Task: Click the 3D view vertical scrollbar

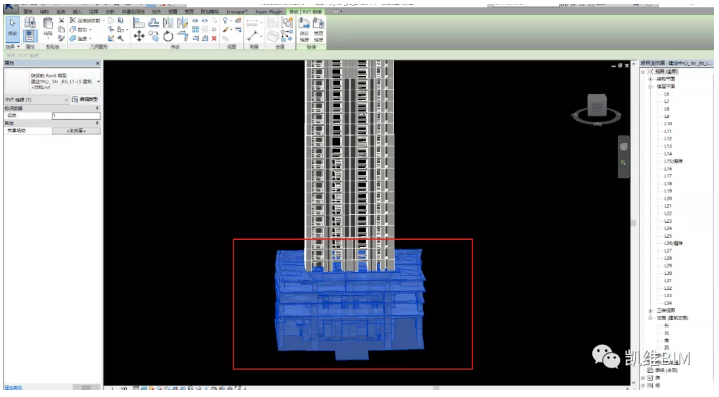Action: click(x=634, y=223)
